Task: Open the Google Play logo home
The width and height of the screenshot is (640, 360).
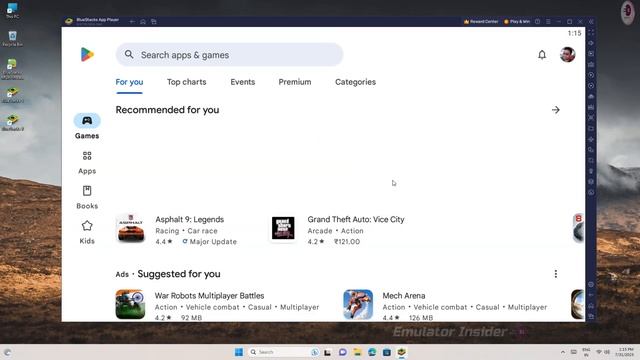Action: click(87, 54)
